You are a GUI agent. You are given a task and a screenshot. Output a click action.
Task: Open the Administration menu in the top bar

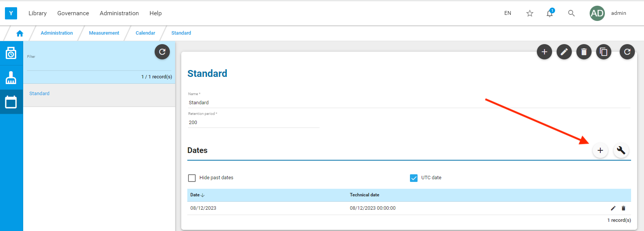pyautogui.click(x=119, y=13)
